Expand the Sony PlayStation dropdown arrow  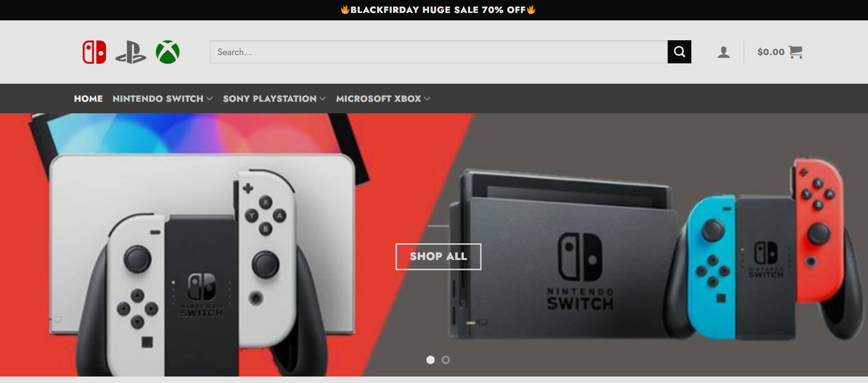(x=323, y=99)
